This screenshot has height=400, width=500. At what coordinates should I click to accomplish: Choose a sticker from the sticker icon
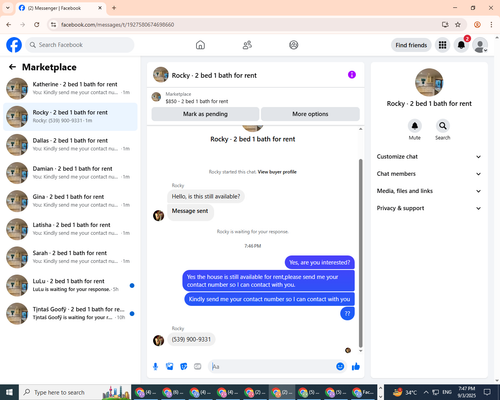(x=184, y=367)
